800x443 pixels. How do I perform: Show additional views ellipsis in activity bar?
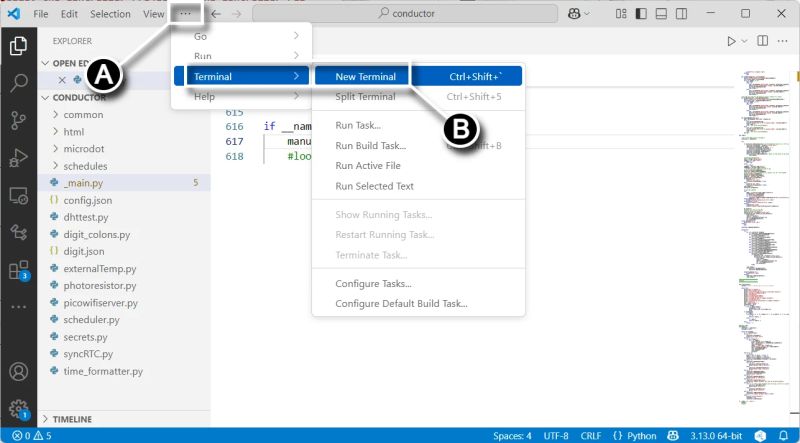click(x=18, y=307)
